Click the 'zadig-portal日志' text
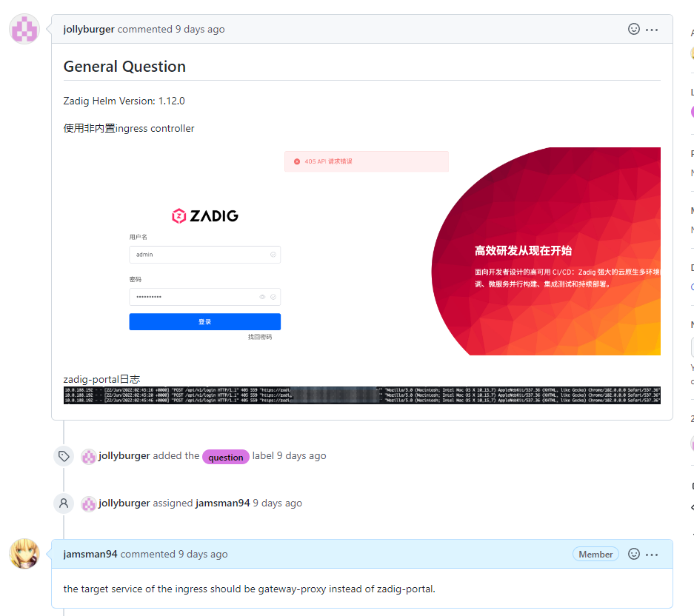 (101, 379)
